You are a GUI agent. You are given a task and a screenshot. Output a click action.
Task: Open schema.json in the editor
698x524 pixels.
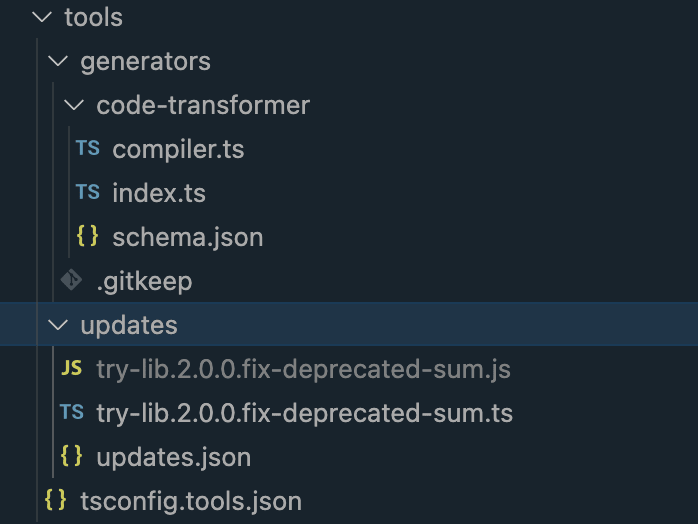tap(188, 237)
